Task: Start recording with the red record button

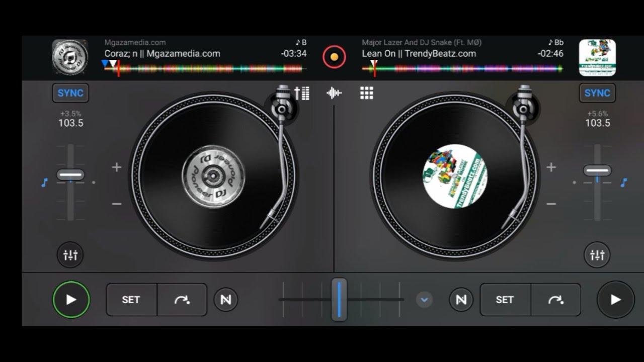Action: click(334, 57)
